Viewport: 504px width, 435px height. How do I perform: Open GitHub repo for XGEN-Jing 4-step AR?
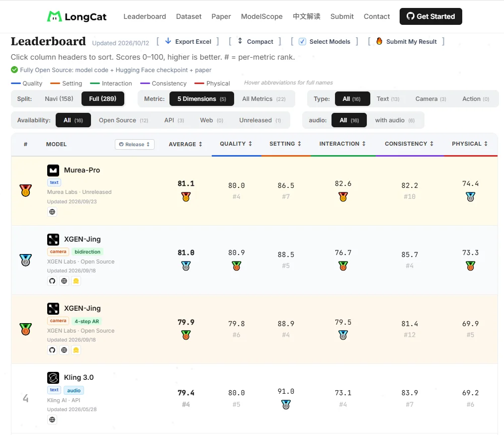coord(52,350)
